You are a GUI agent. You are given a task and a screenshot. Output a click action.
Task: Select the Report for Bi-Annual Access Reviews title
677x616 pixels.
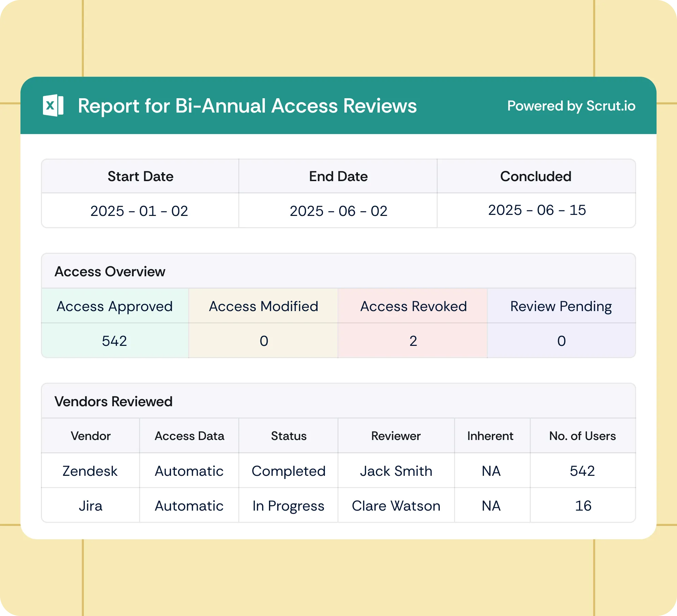(x=247, y=106)
